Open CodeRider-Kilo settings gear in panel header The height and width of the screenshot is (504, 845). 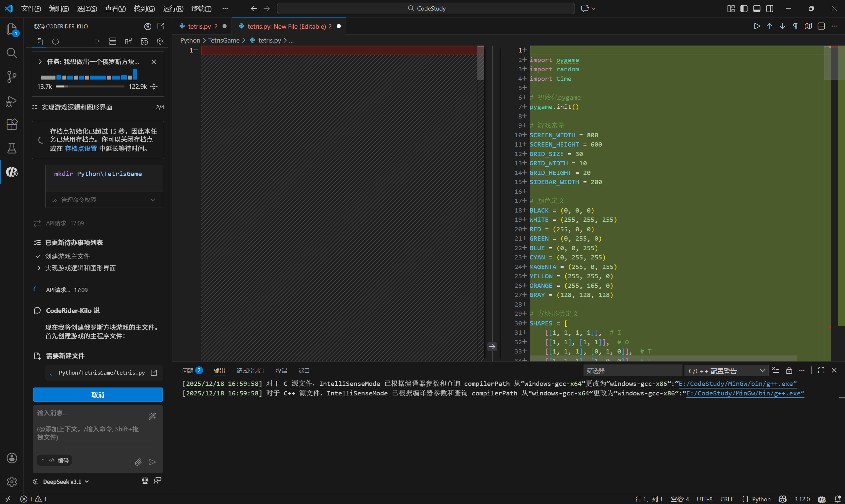[x=160, y=42]
